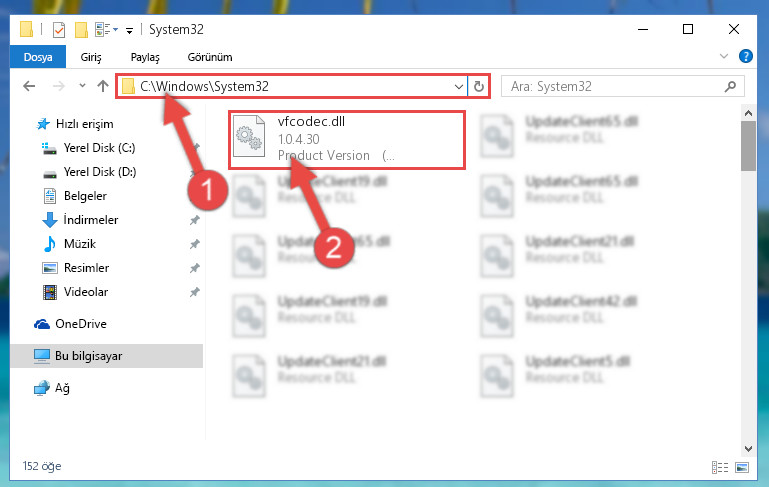
Task: Open the quick access toolbar customize arrow
Action: [129, 30]
